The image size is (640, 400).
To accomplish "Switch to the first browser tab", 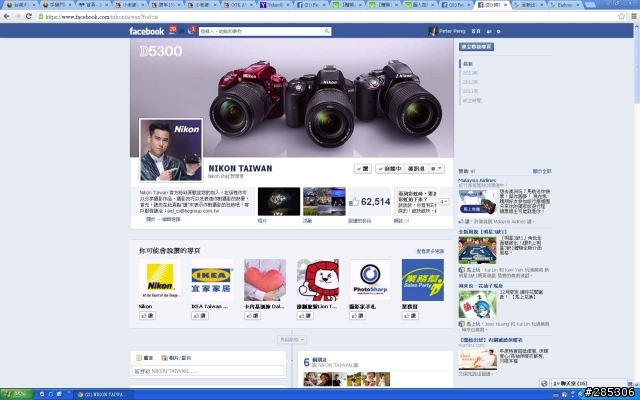I will [20, 5].
